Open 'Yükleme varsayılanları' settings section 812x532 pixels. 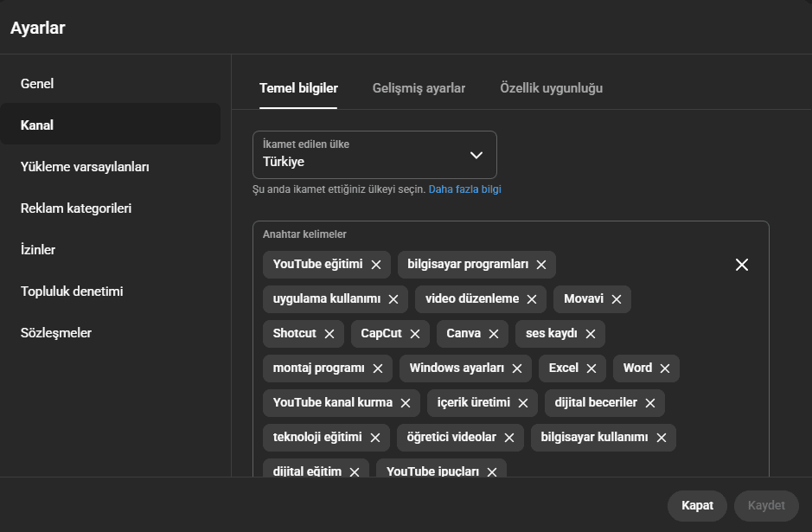coord(85,167)
